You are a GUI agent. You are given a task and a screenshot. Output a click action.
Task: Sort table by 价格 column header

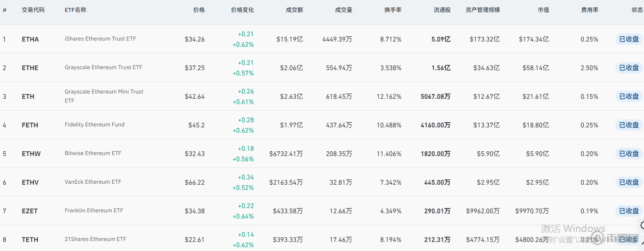click(x=199, y=10)
